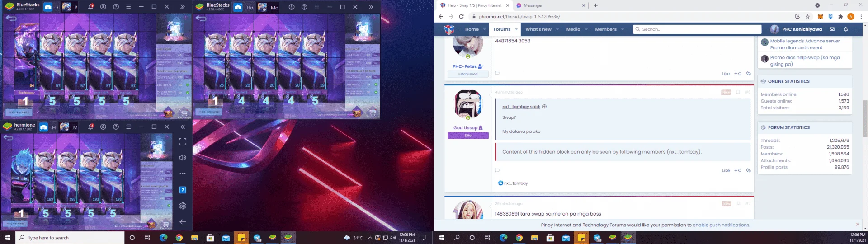Screen dimensions: 868x244
Task: Mute volume in the hermione BlueStacks sidebar
Action: 183,158
